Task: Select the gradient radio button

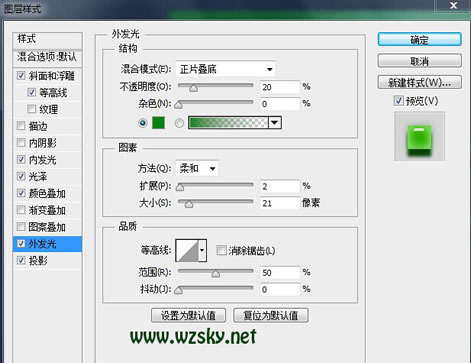Action: click(x=179, y=123)
